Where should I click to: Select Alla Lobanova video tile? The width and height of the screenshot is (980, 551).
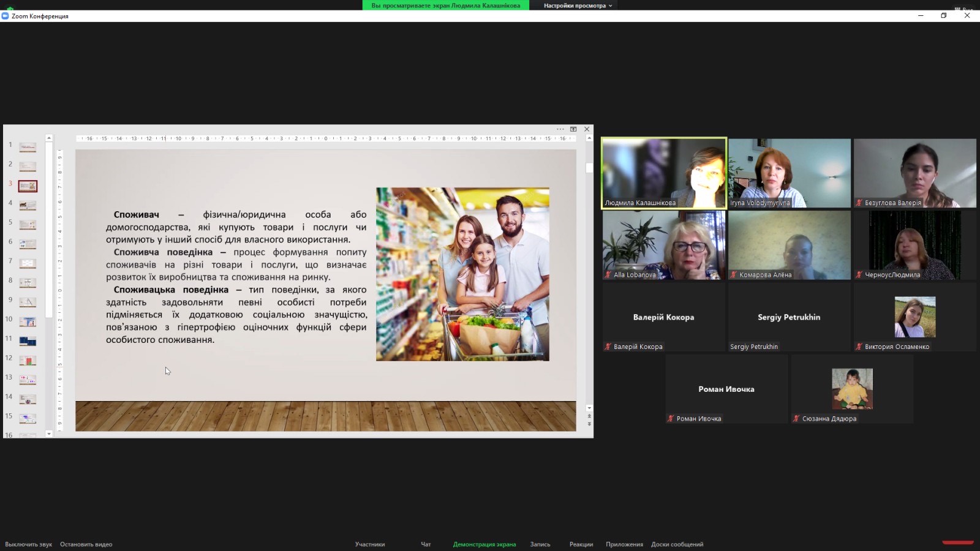664,245
